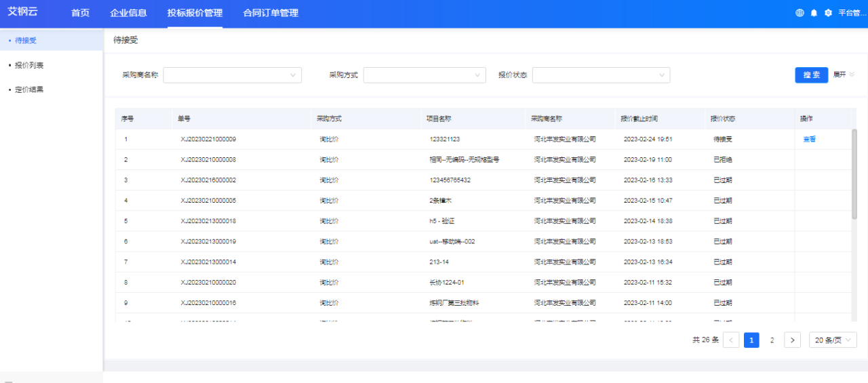Click project name 长协1224-01

point(447,282)
